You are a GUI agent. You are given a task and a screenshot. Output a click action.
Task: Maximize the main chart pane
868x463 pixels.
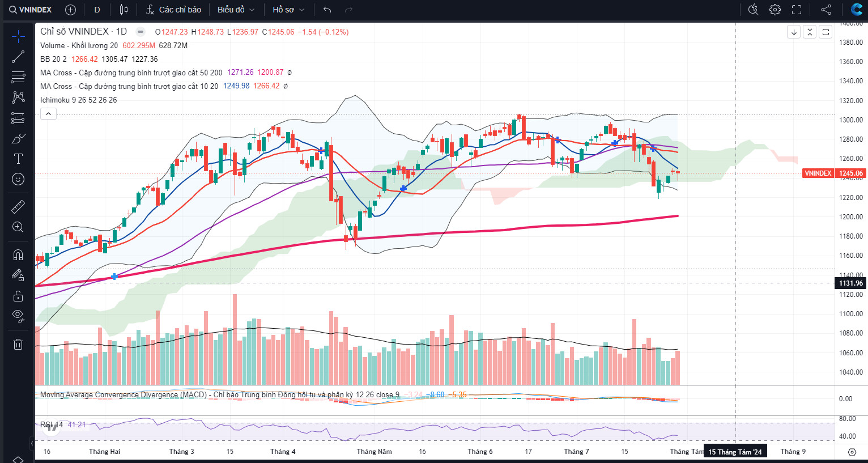pyautogui.click(x=826, y=32)
